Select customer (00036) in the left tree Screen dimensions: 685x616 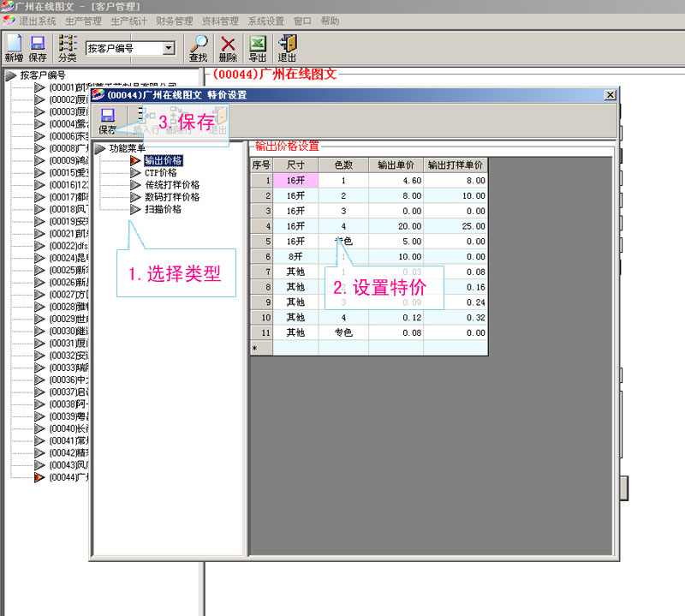[x=69, y=380]
